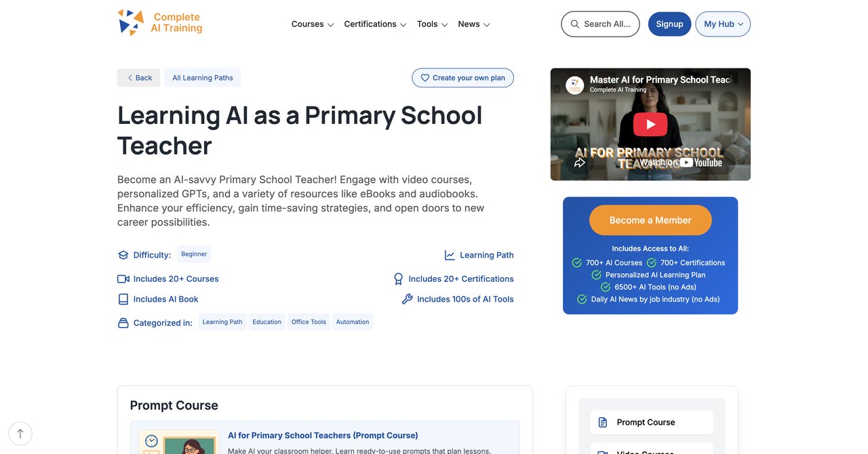The image size is (868, 454).
Task: Click the scroll-to-top arrow button
Action: tap(20, 434)
